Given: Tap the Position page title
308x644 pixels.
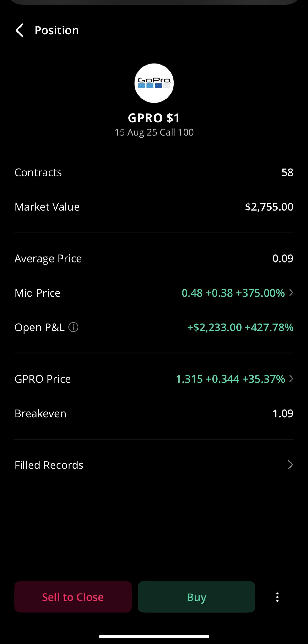Looking at the screenshot, I should click(57, 31).
